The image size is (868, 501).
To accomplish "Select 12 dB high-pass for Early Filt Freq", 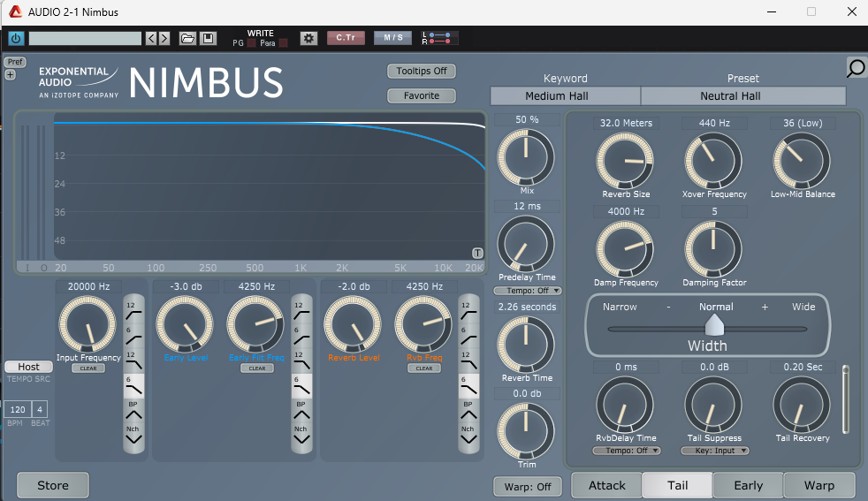I will pyautogui.click(x=301, y=311).
